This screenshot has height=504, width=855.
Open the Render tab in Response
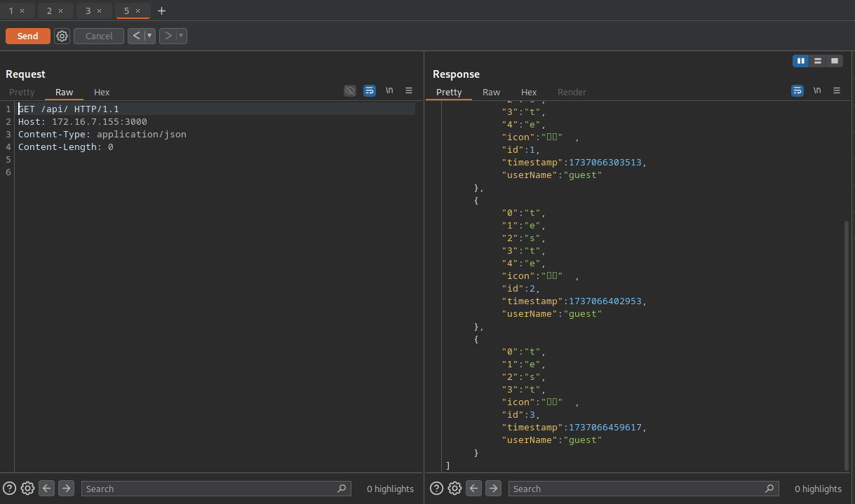[572, 92]
